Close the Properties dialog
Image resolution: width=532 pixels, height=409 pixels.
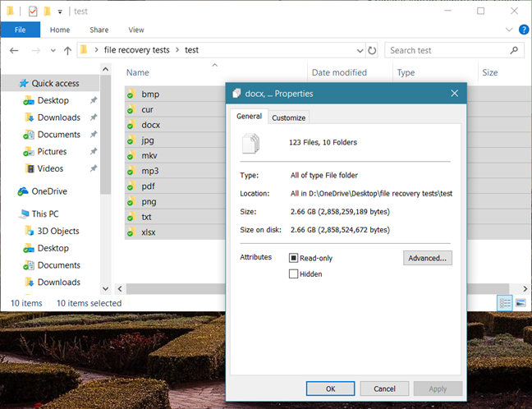click(x=455, y=94)
